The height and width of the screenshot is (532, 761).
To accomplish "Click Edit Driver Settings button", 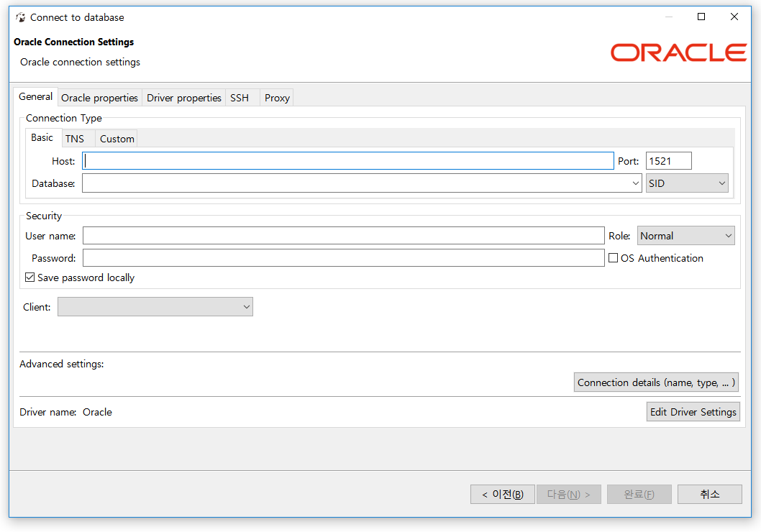I will tap(693, 412).
